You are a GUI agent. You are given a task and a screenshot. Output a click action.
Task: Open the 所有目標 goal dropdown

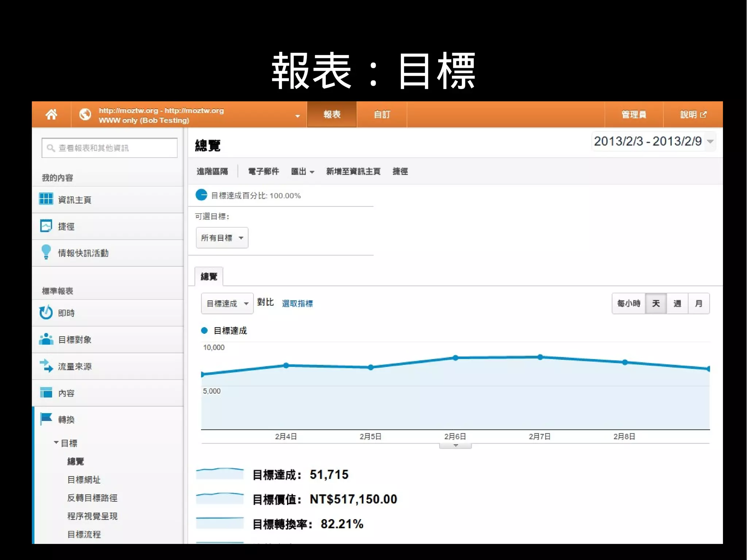pyautogui.click(x=222, y=238)
